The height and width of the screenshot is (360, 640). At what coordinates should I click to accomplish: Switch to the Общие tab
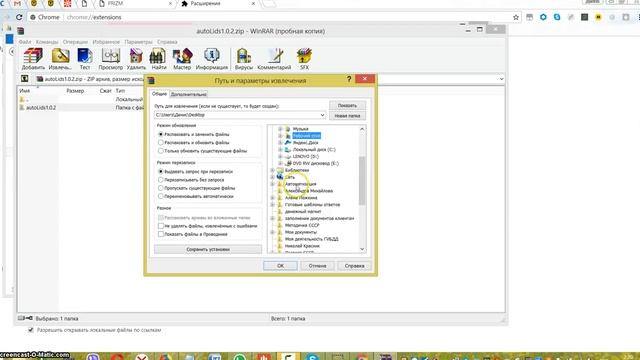click(159, 94)
